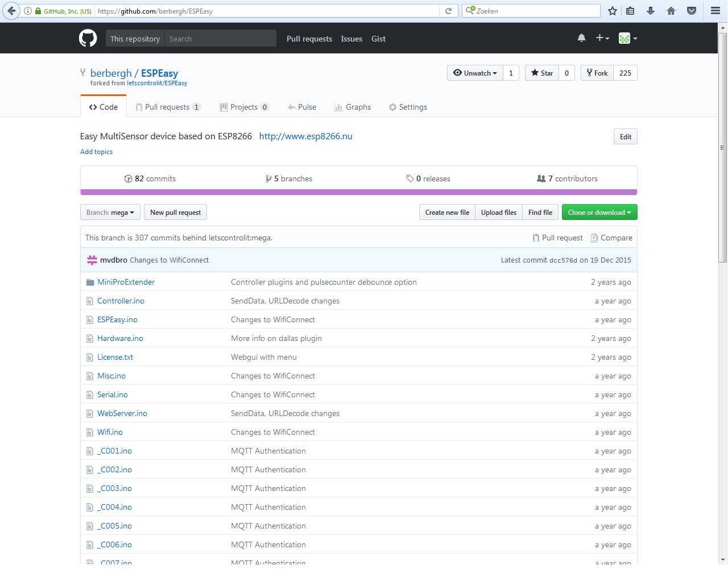The image size is (728, 582).
Task: Click the Find file button
Action: [540, 213]
